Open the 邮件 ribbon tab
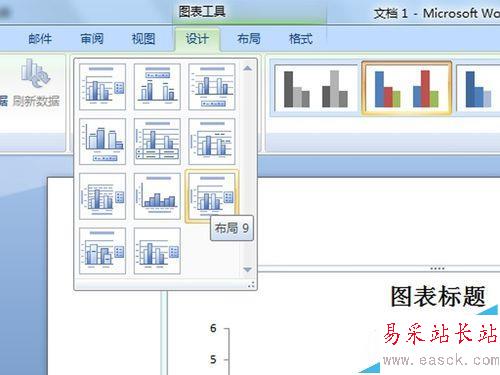 point(40,39)
